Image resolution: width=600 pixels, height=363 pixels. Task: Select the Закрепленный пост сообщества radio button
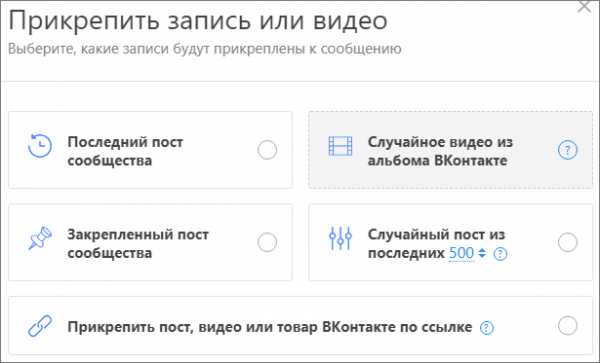tap(267, 243)
